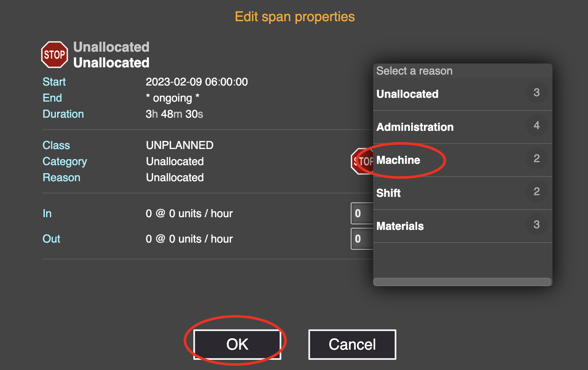Click the Out units input field

point(362,239)
